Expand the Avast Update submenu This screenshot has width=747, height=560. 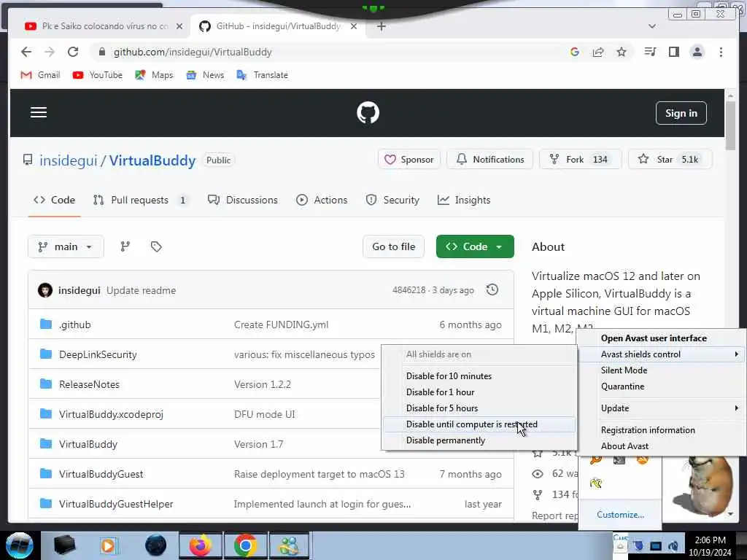661,408
